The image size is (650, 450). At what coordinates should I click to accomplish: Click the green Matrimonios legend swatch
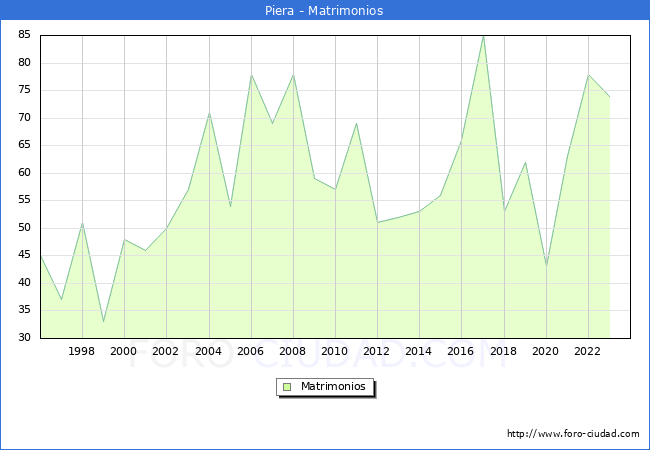[287, 386]
